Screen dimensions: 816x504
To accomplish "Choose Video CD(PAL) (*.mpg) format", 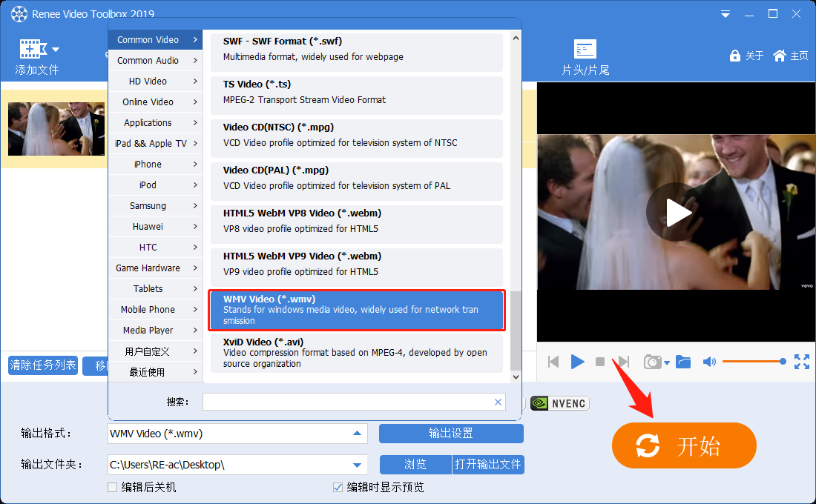I will pyautogui.click(x=357, y=182).
